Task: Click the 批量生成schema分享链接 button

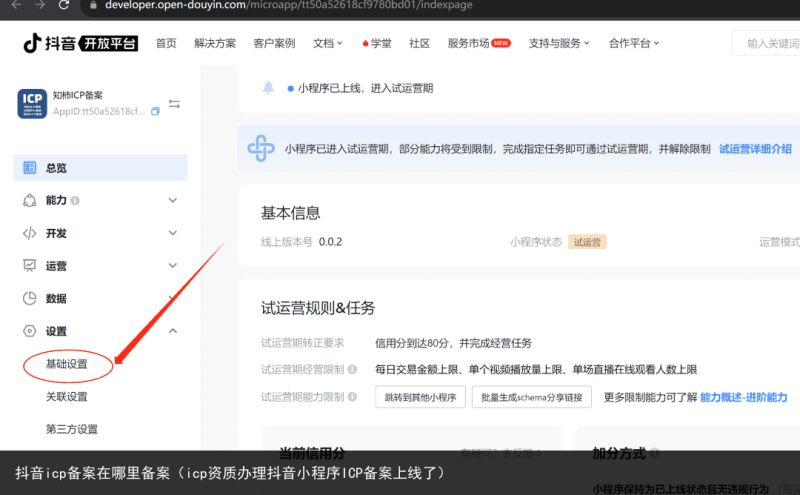Action: (x=532, y=397)
